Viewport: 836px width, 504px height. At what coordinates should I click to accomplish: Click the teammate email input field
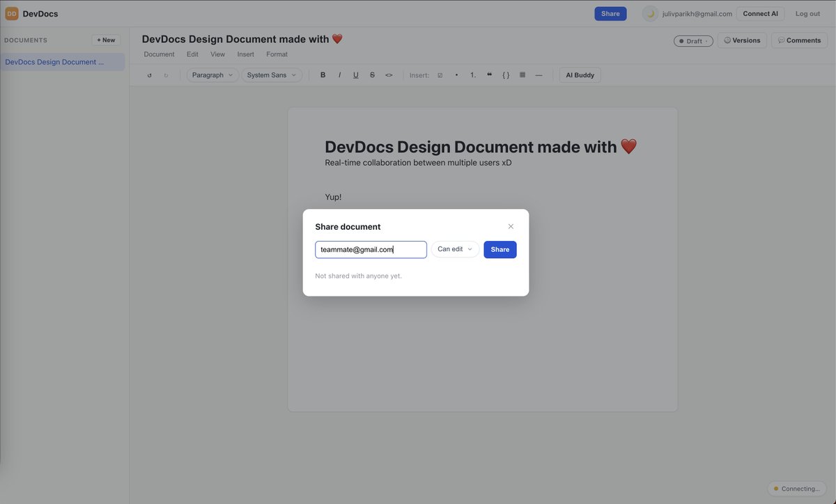(x=371, y=249)
